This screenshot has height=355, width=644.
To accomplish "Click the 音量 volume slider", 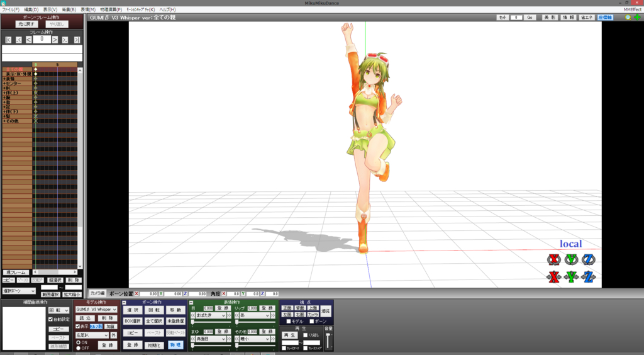I will tap(328, 341).
